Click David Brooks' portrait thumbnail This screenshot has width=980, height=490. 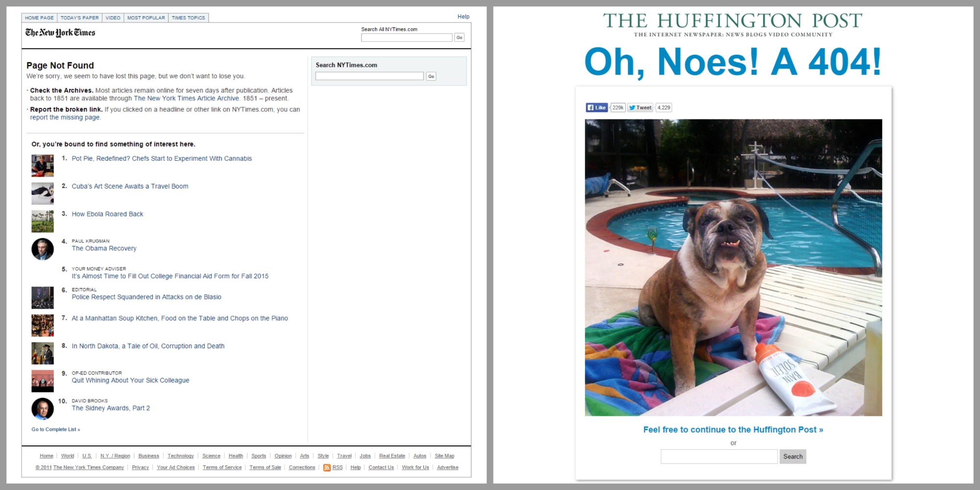pos(43,409)
